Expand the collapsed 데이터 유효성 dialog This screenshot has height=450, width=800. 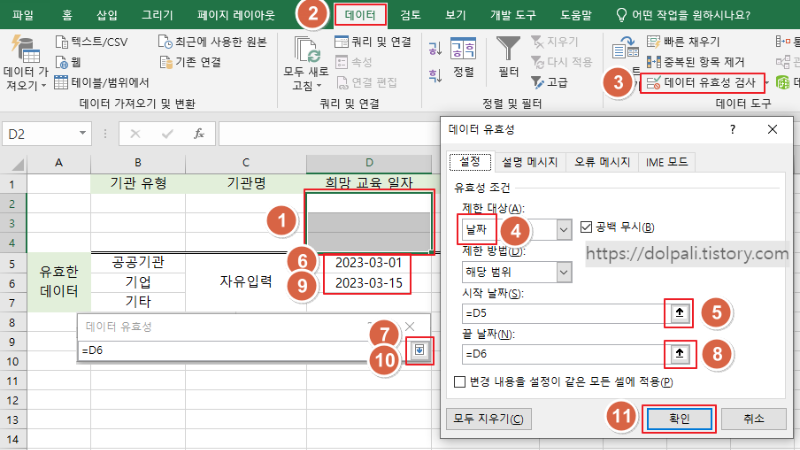pos(419,350)
